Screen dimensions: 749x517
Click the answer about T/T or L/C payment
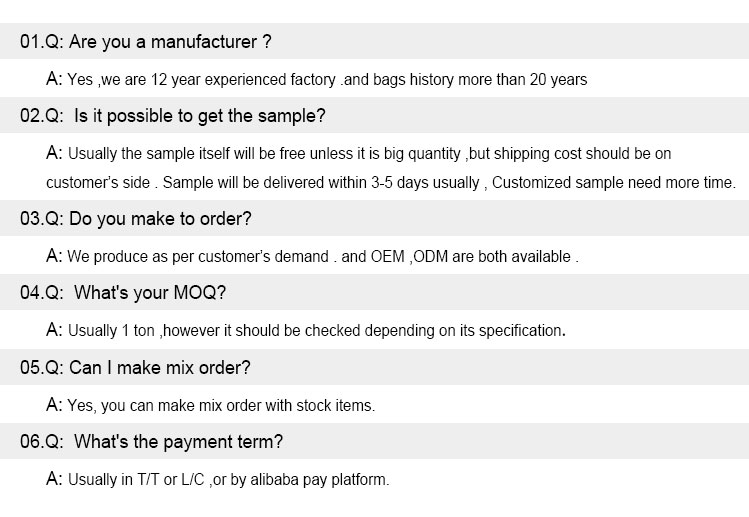[218, 479]
